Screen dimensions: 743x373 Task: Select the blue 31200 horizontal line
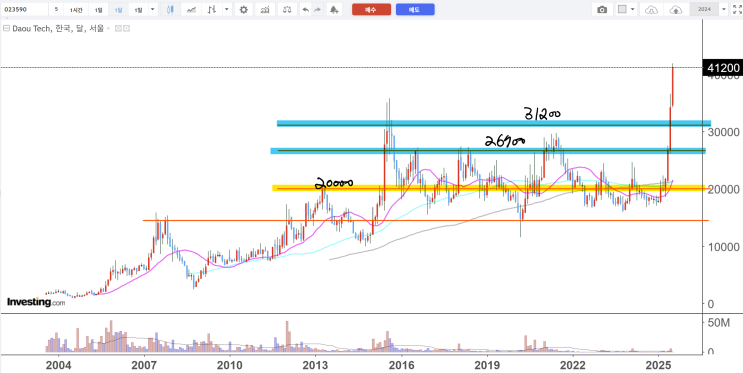click(x=493, y=124)
